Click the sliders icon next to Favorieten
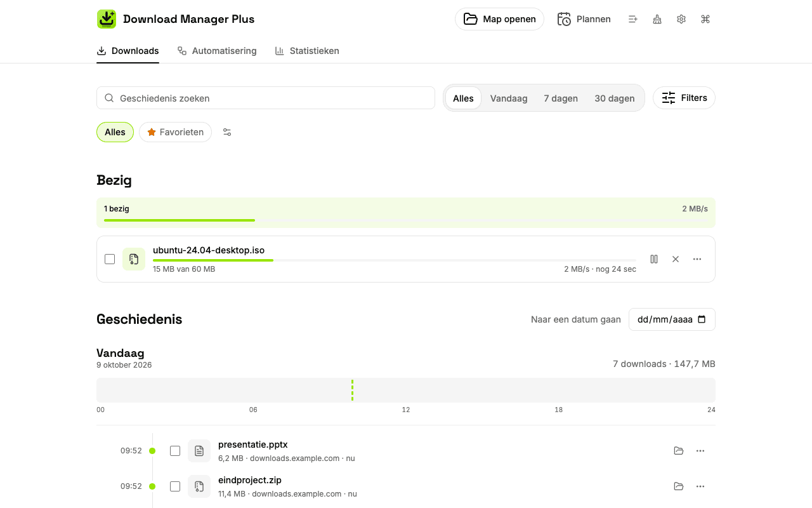 point(227,132)
